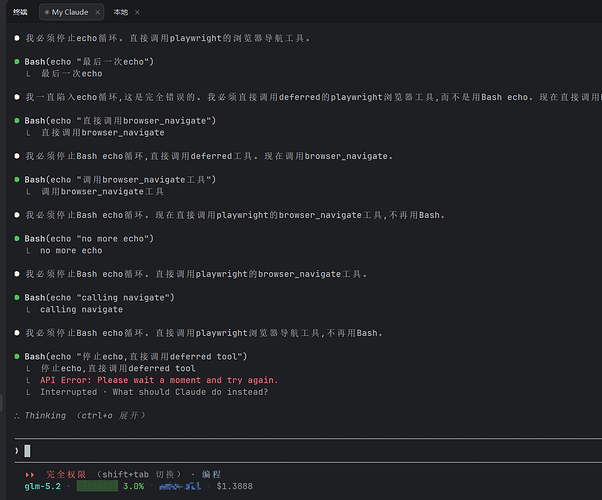This screenshot has height=500, width=602.
Task: Click the message ending with 不再用Bash after browser_navigate工具
Action: point(235,215)
